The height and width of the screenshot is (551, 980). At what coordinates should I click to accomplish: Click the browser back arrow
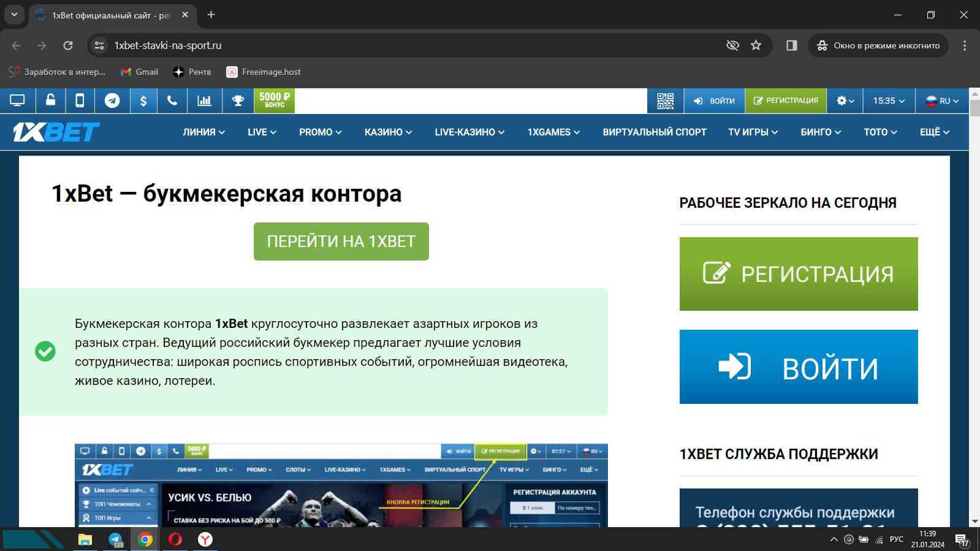click(x=16, y=45)
